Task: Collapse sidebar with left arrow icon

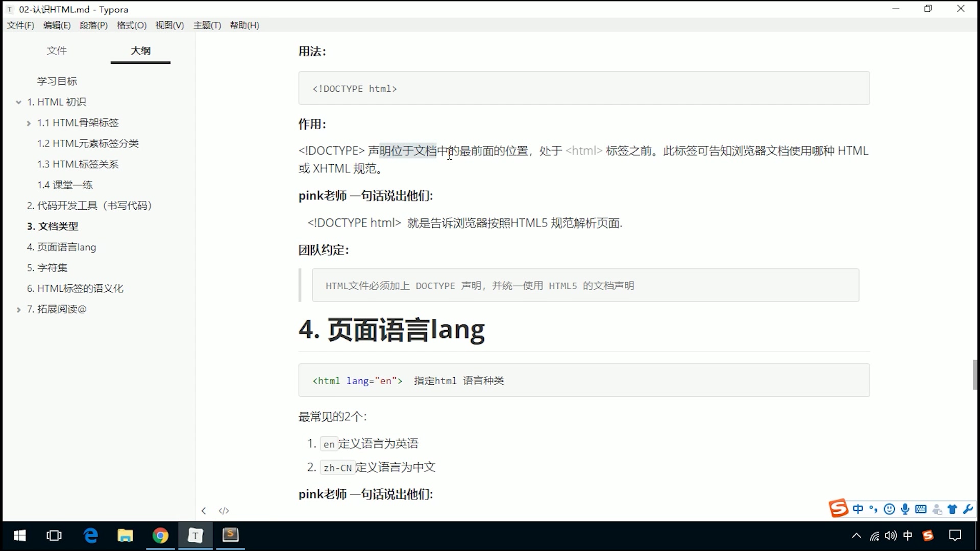Action: [204, 511]
